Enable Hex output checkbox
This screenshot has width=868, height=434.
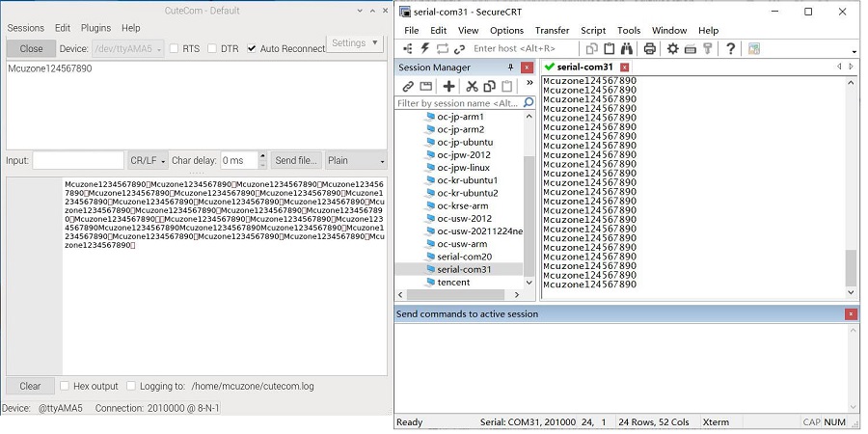pyautogui.click(x=65, y=386)
